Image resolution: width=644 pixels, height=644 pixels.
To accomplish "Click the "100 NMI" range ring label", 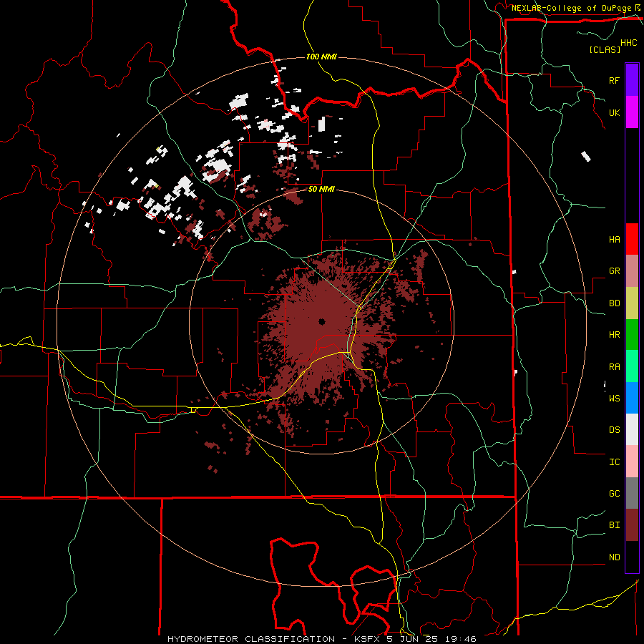I will (321, 57).
